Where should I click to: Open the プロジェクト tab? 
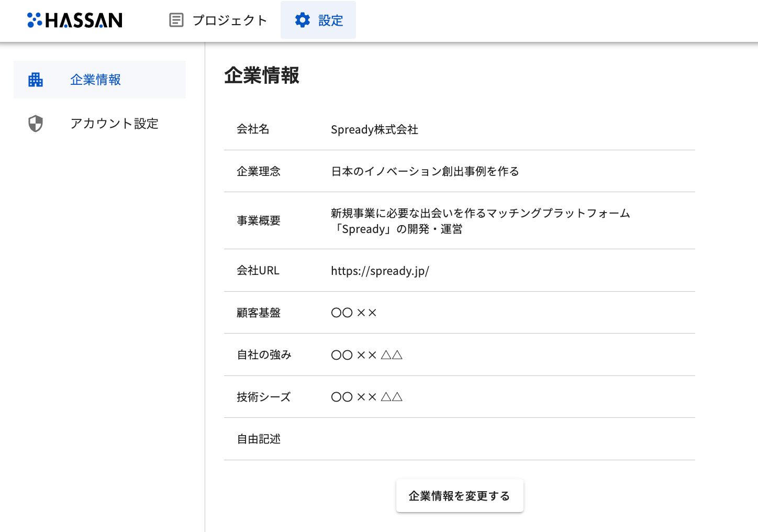[x=229, y=20]
